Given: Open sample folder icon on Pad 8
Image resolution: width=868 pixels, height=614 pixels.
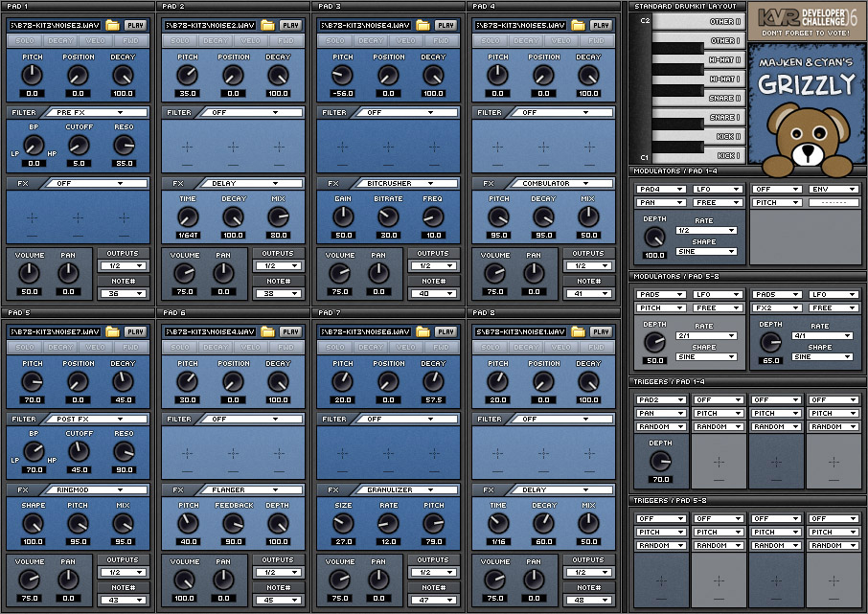Looking at the screenshot, I should [x=578, y=331].
